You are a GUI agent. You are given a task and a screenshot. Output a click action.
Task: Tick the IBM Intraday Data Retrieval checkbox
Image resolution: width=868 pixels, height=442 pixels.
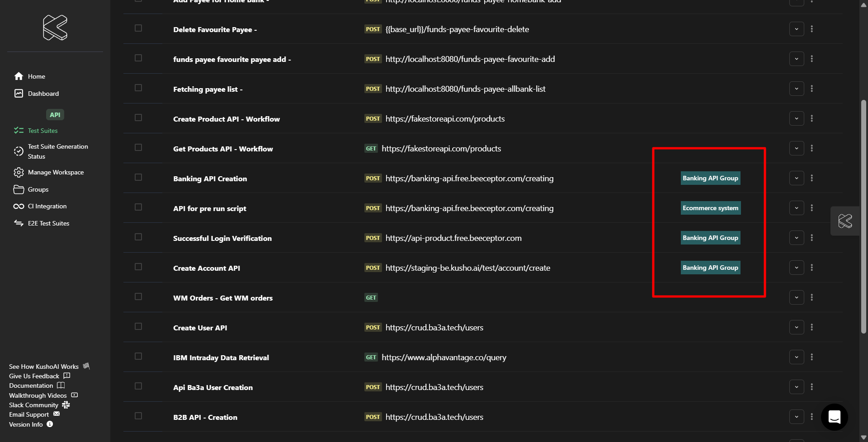tap(138, 357)
